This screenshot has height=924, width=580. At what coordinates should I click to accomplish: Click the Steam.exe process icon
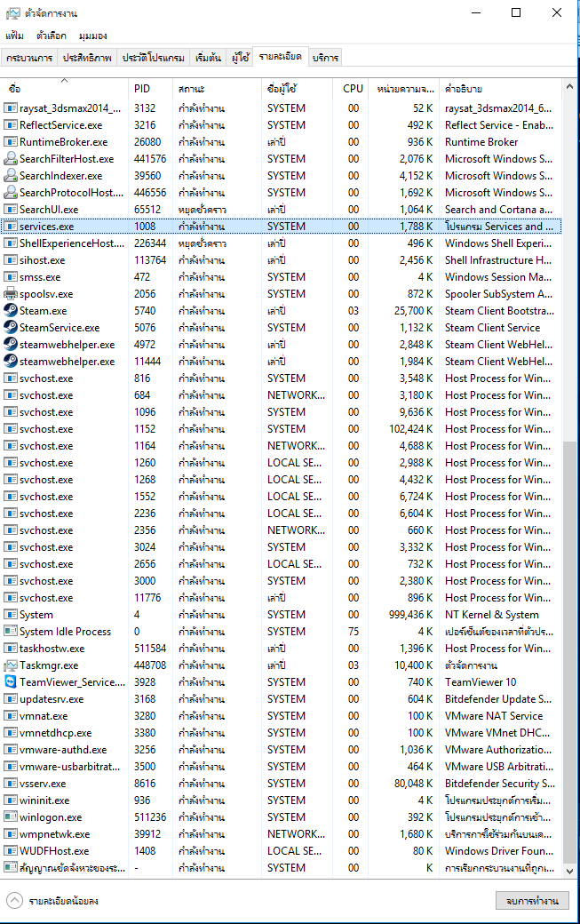click(x=11, y=311)
